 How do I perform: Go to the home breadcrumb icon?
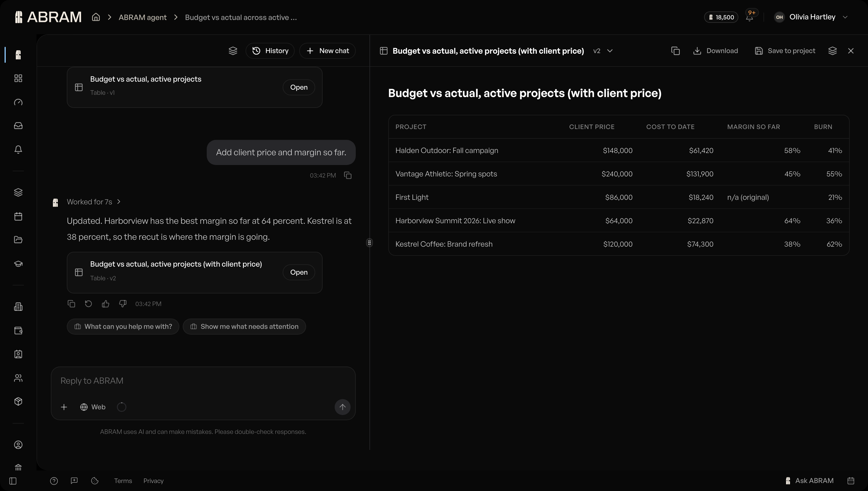96,17
